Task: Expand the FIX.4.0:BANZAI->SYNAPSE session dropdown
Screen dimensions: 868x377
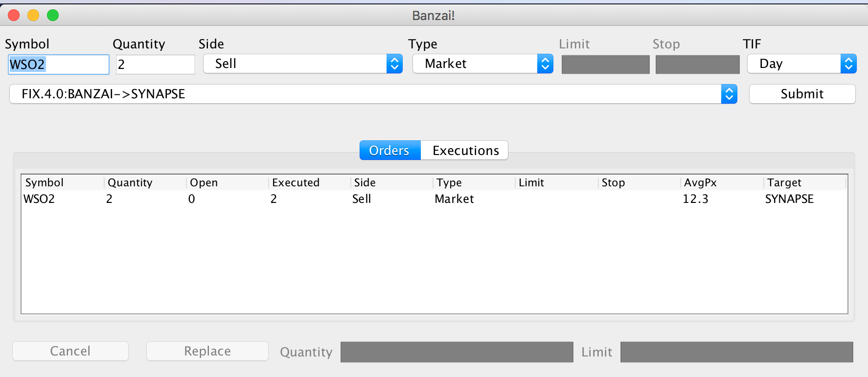Action: point(373,94)
